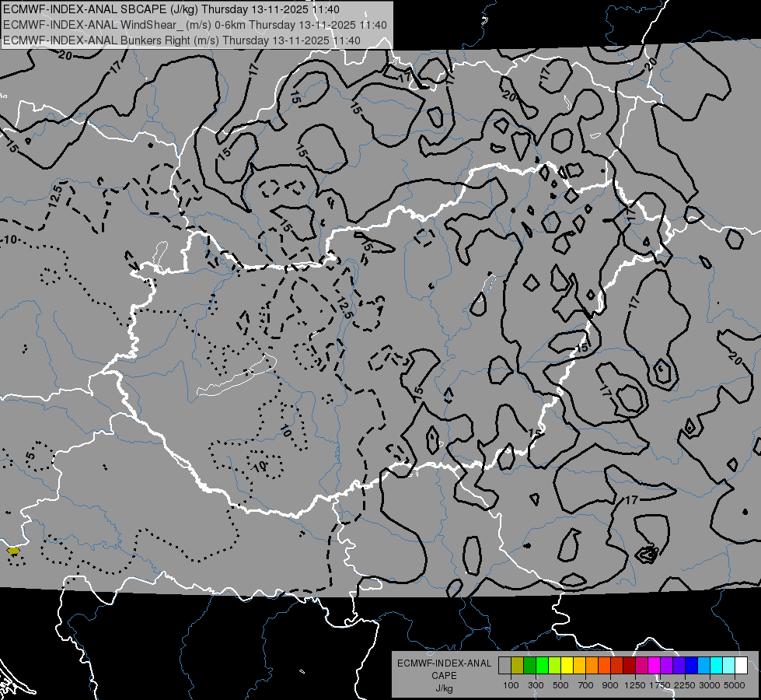Image resolution: width=761 pixels, height=700 pixels.
Task: Click the legend value 700
Action: (586, 685)
